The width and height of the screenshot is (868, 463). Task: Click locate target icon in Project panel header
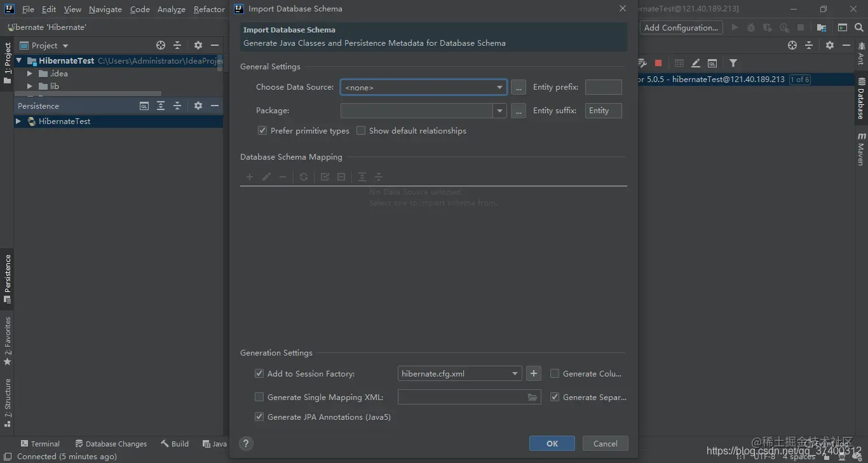[161, 45]
